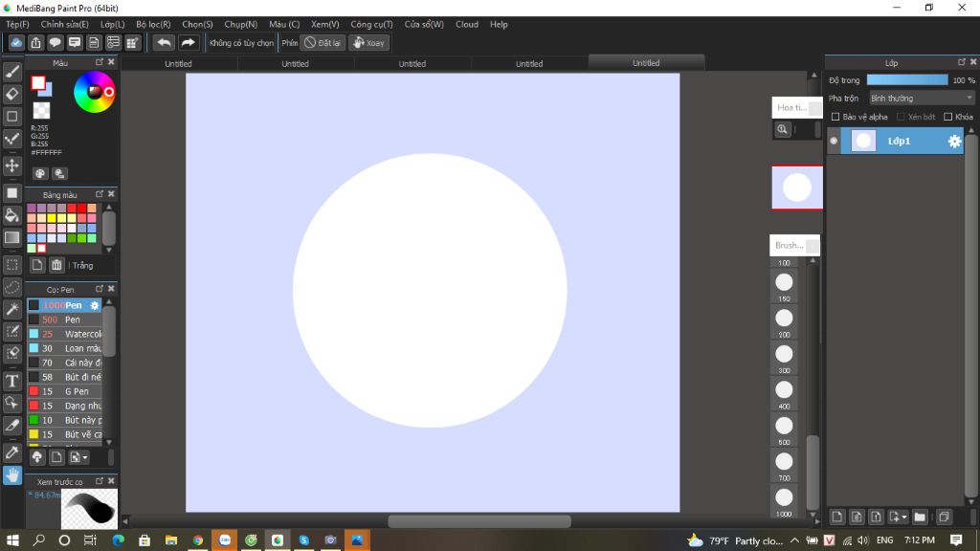
Task: Open the Công cụ(T) menu
Action: [371, 24]
